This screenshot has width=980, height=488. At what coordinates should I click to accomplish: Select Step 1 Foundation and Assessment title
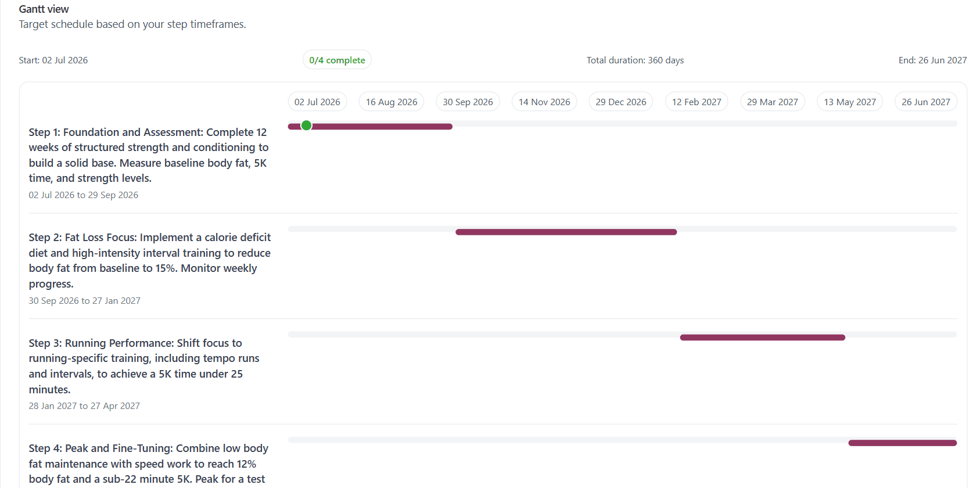tap(149, 155)
